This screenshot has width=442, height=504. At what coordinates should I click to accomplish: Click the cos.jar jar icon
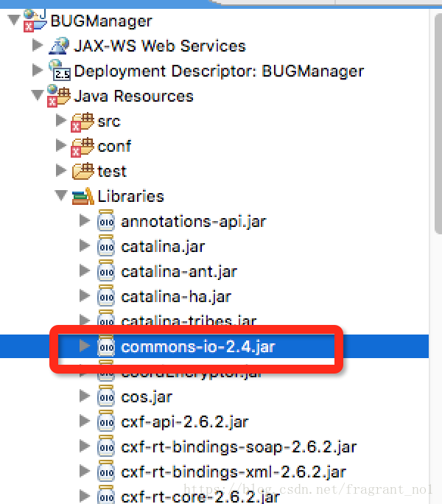tap(106, 396)
